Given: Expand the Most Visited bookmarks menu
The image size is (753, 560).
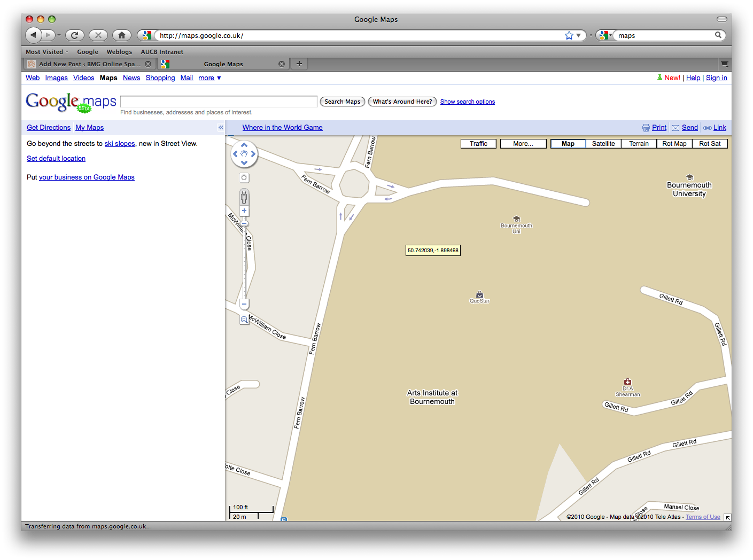Looking at the screenshot, I should point(47,52).
